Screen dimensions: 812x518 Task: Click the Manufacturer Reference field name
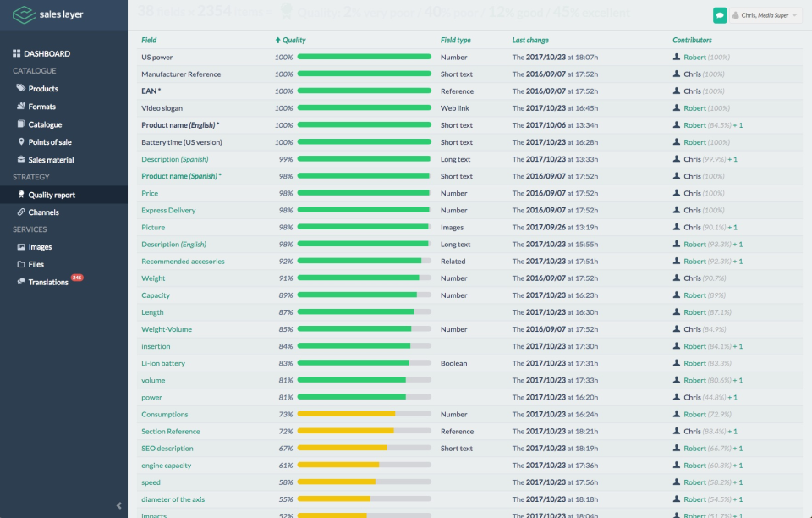click(x=181, y=74)
